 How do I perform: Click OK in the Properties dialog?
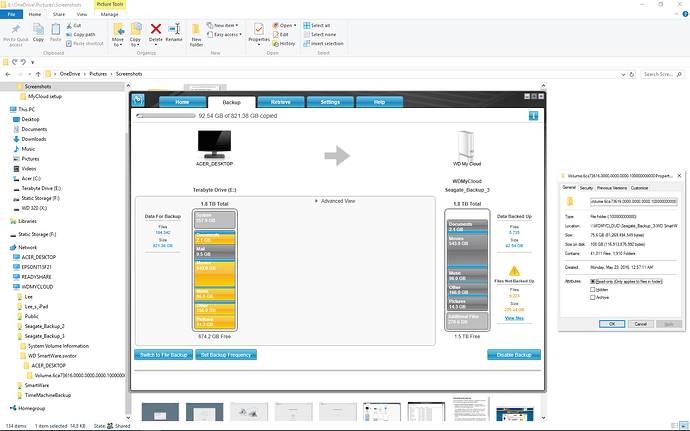[612, 324]
